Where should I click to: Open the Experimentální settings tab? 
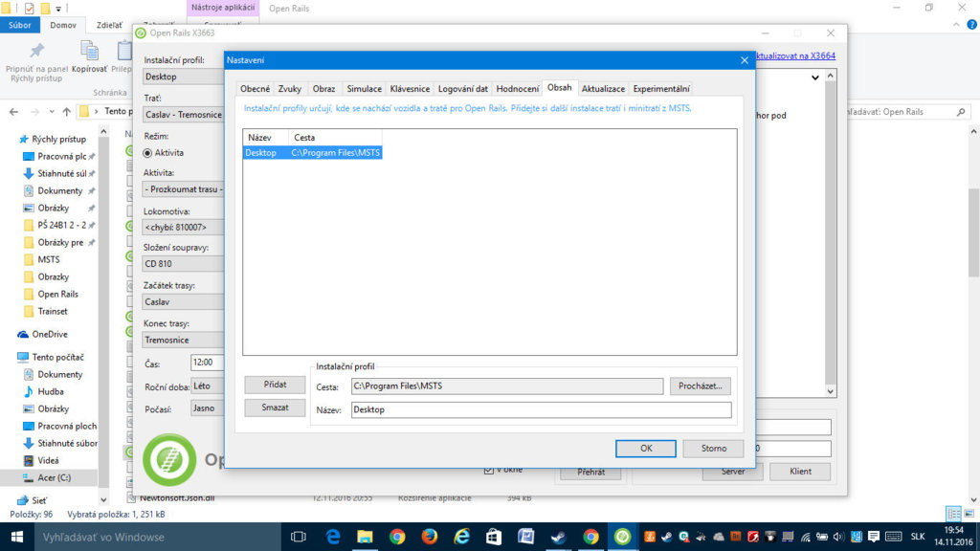661,89
